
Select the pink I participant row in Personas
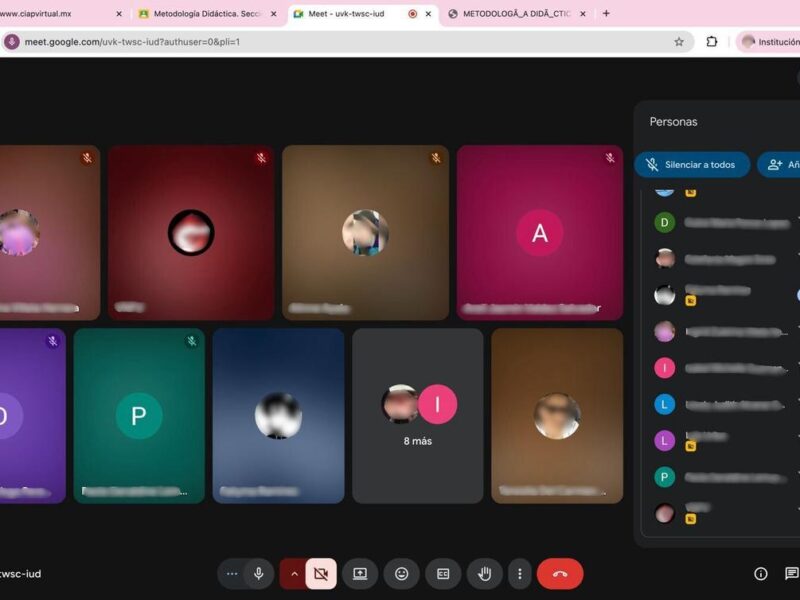pyautogui.click(x=723, y=368)
